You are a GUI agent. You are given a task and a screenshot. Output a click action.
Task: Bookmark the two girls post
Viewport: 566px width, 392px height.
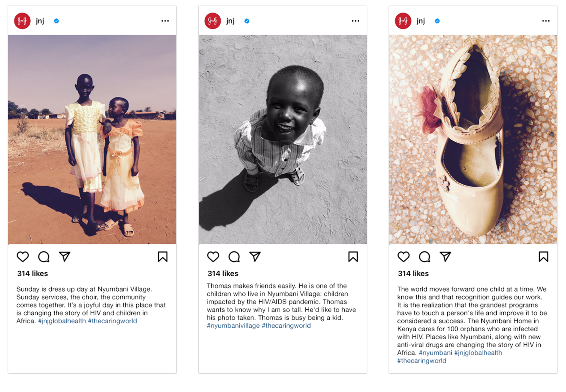click(163, 257)
